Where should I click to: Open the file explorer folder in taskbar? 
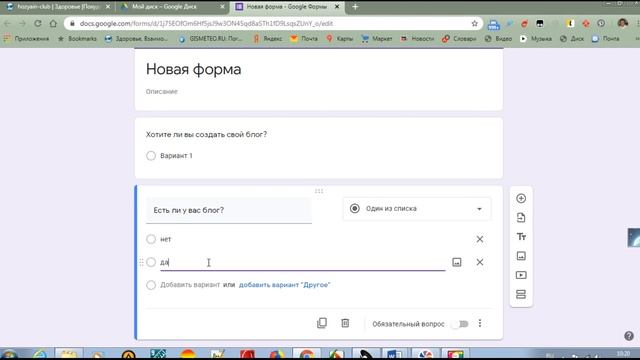(69, 354)
